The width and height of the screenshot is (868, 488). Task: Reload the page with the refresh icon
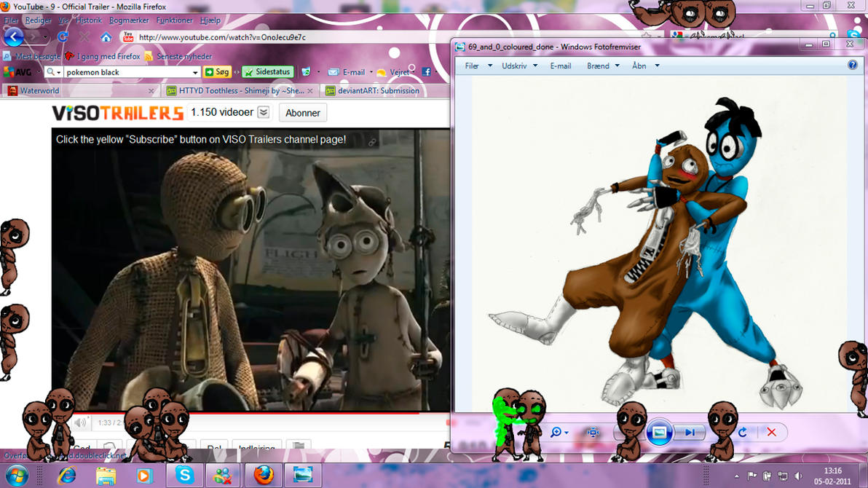click(63, 37)
